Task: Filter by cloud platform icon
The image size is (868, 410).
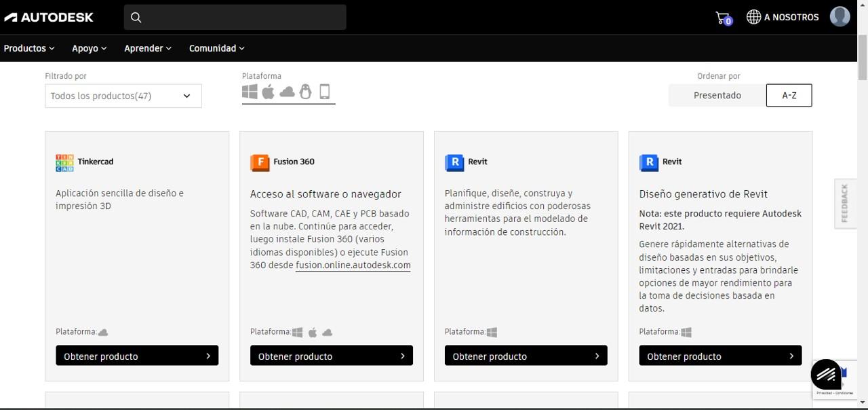Action: 288,92
